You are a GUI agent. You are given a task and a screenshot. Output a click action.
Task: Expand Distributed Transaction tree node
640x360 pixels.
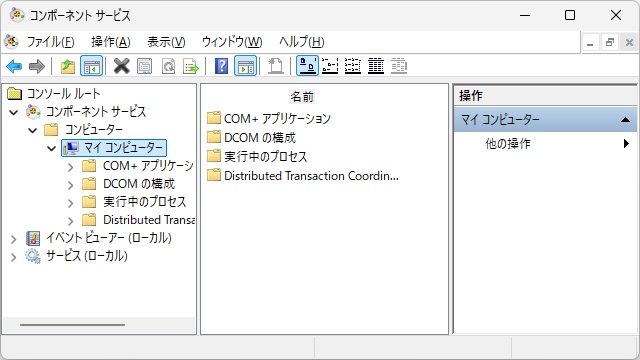(71, 220)
